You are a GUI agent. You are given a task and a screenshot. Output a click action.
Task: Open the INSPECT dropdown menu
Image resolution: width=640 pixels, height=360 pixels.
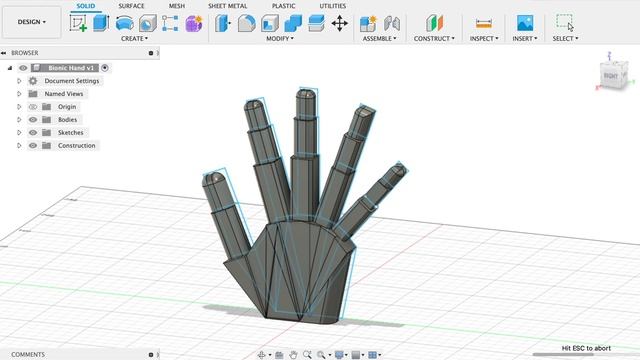point(484,38)
